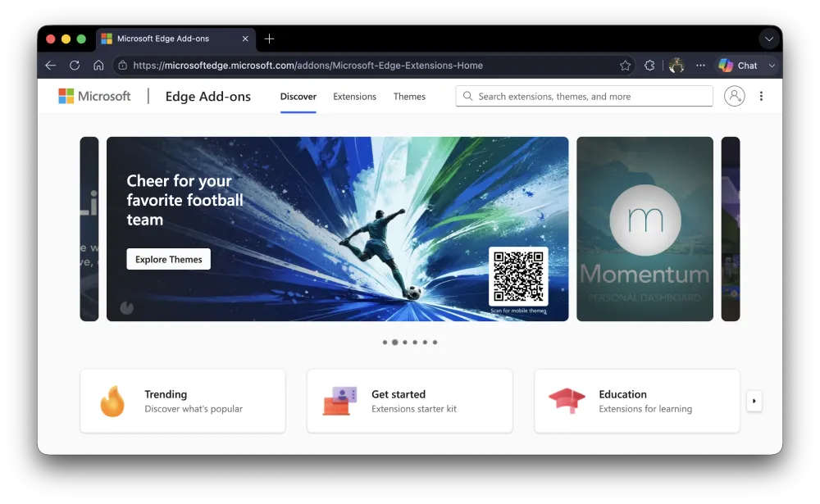The height and width of the screenshot is (504, 820).
Task: Select the fifth carousel dot
Action: 425,343
